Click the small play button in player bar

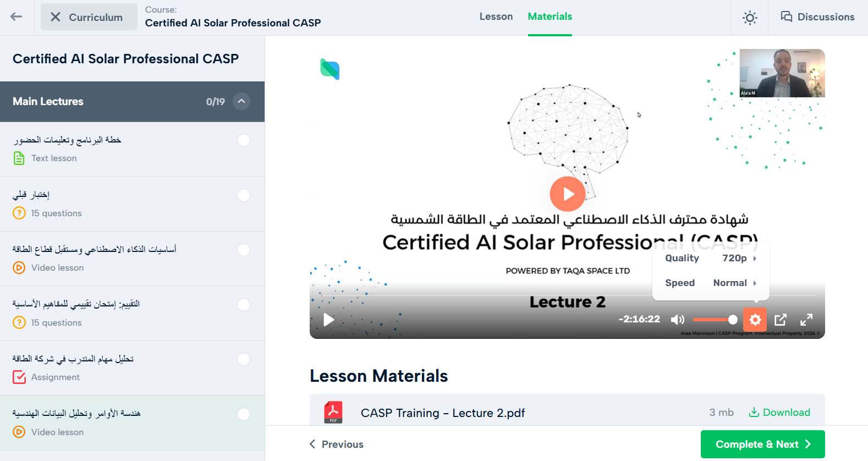point(329,320)
